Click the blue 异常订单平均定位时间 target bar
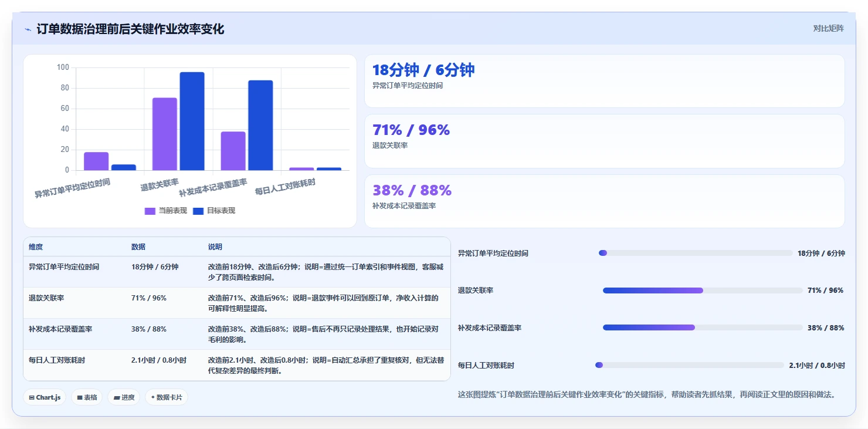868x429 pixels. pos(124,167)
